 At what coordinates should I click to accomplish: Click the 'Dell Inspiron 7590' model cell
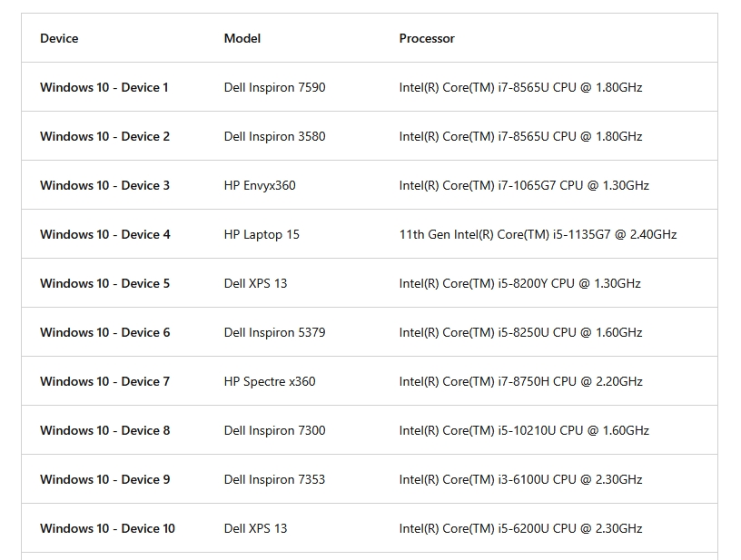(274, 87)
